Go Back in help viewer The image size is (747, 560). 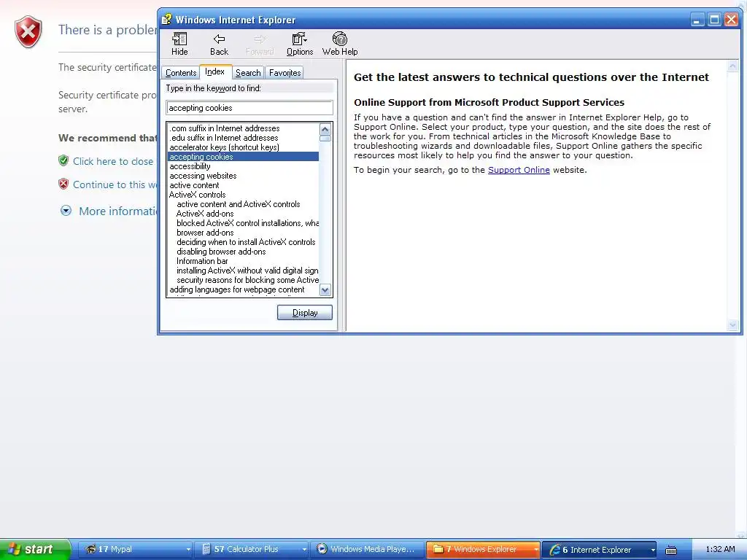pos(219,44)
